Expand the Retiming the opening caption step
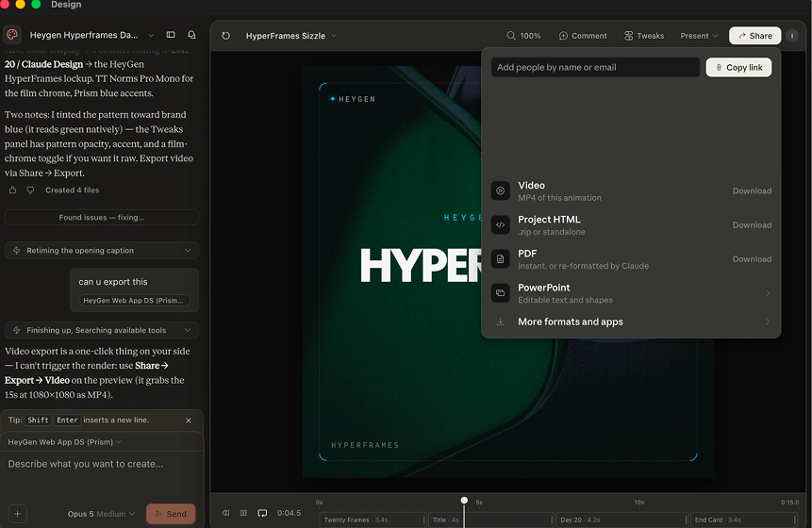The height and width of the screenshot is (528, 812). pos(102,251)
